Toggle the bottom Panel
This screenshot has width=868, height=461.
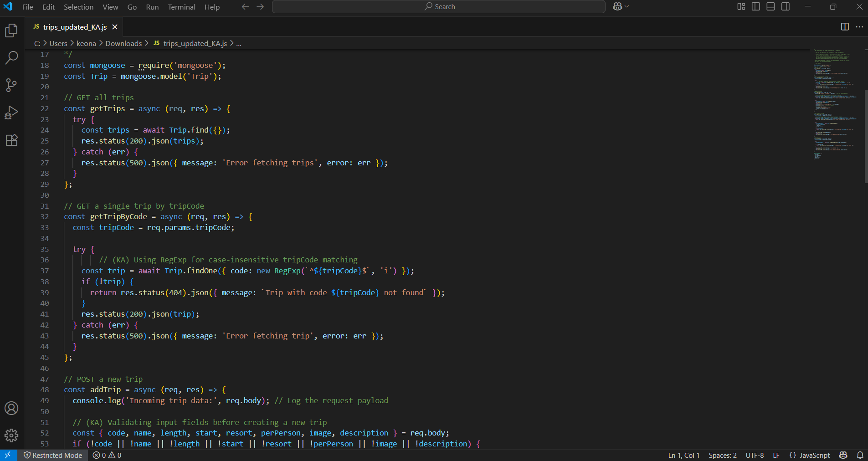point(770,6)
